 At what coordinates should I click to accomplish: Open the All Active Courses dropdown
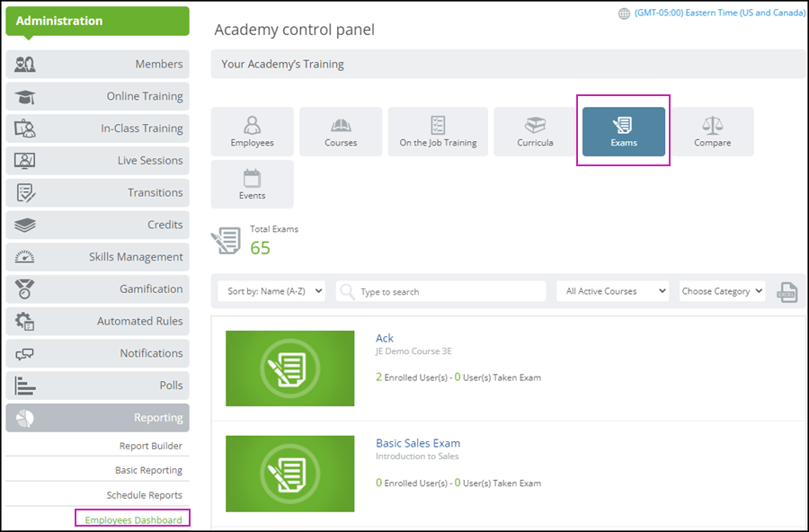(612, 291)
